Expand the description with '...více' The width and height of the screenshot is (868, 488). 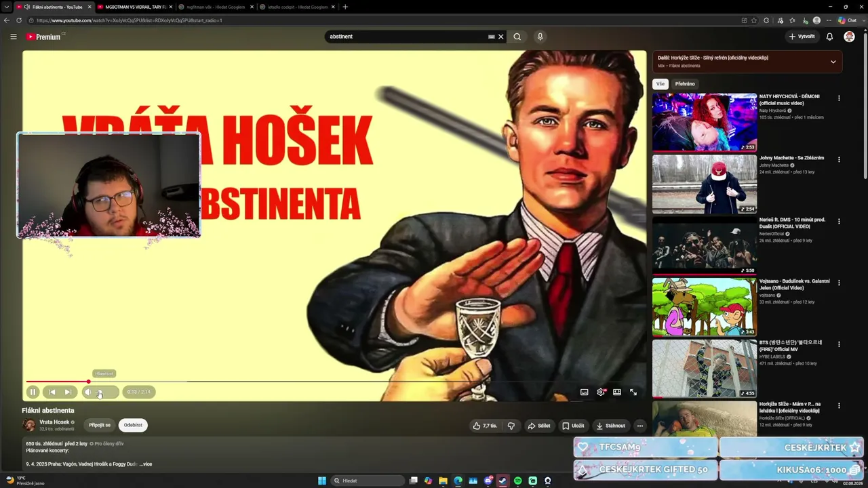pos(146,464)
